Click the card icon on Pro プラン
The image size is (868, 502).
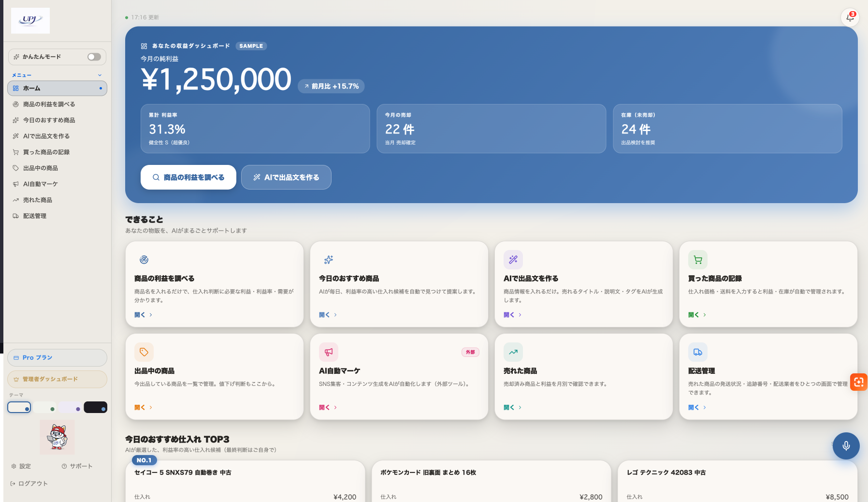click(16, 358)
